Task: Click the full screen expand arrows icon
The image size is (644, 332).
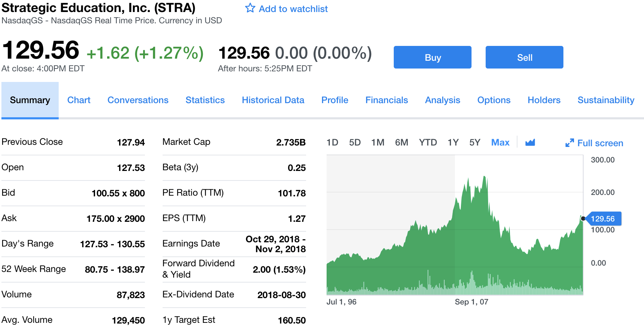Action: pyautogui.click(x=569, y=143)
